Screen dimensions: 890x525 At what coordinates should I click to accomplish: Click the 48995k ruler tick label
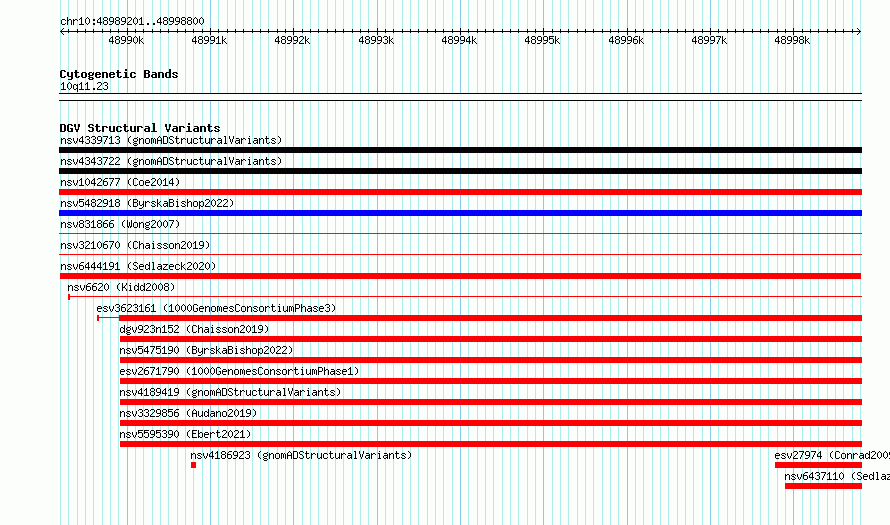pos(542,40)
